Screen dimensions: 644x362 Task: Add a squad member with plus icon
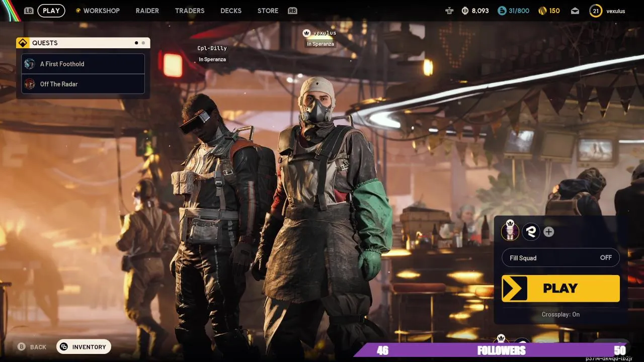[x=549, y=232]
